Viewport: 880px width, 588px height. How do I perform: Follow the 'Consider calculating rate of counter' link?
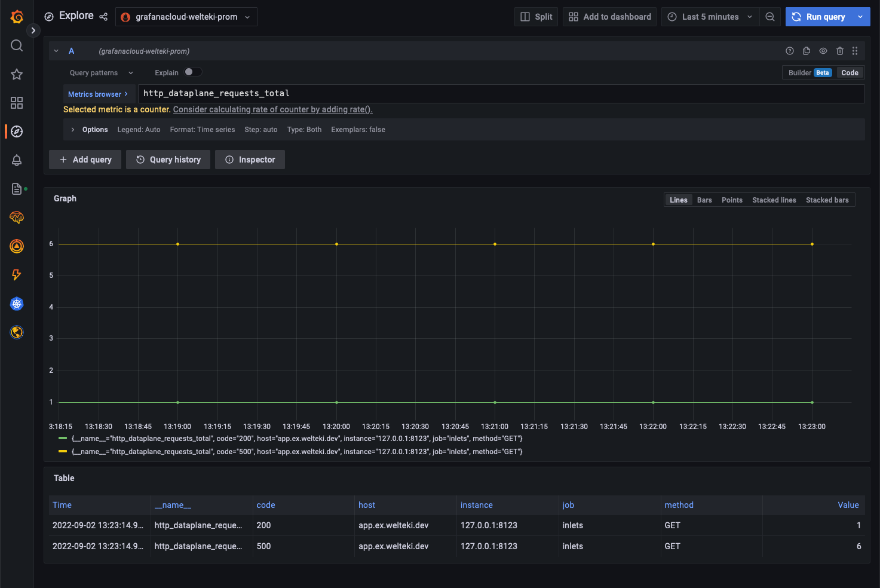[x=272, y=109]
